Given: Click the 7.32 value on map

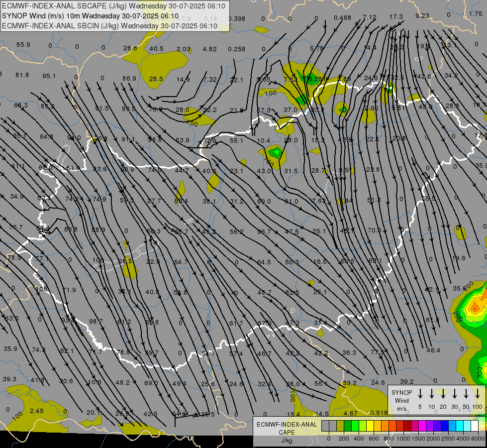Looking at the screenshot, I should [209, 79].
